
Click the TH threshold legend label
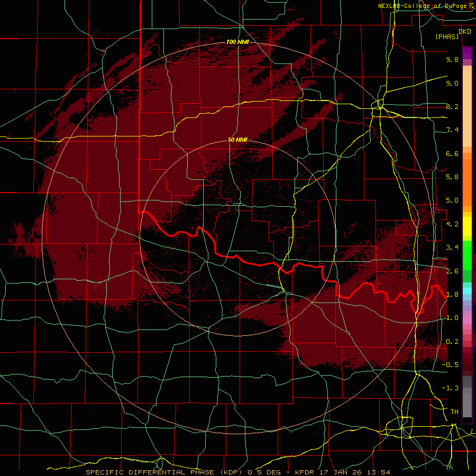click(454, 412)
